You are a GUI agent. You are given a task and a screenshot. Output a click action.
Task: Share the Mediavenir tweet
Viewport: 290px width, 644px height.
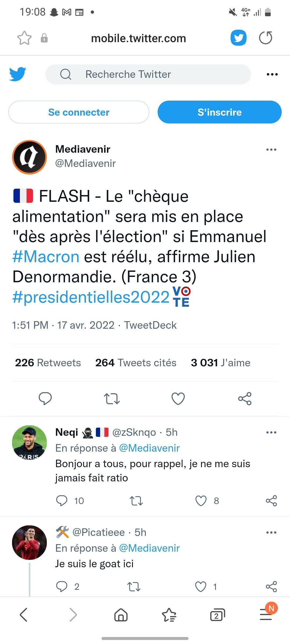point(245,398)
